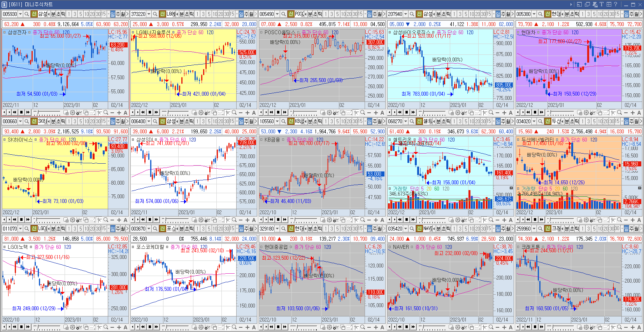Click title bar play arrow button
Screen dimensions: 644x332
(571, 4)
